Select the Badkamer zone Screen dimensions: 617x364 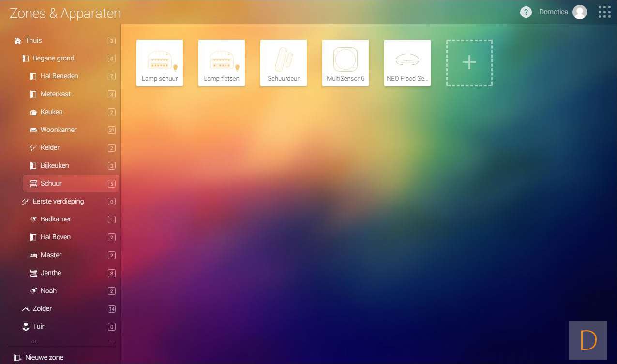click(56, 219)
